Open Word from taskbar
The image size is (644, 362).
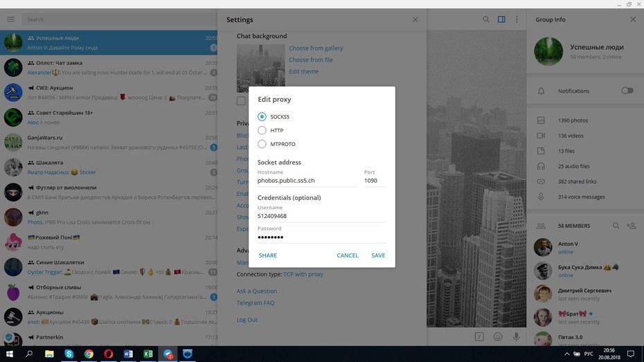pos(128,354)
